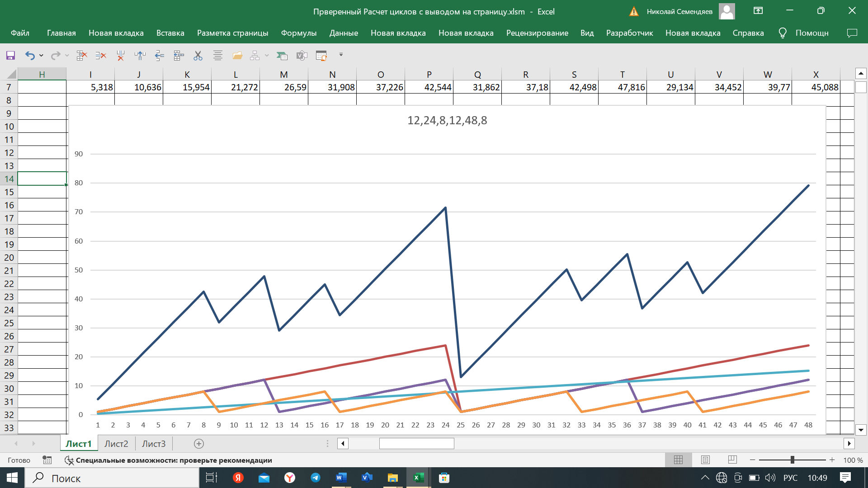868x488 pixels.
Task: Click the Undo arrow icon
Action: (30, 55)
